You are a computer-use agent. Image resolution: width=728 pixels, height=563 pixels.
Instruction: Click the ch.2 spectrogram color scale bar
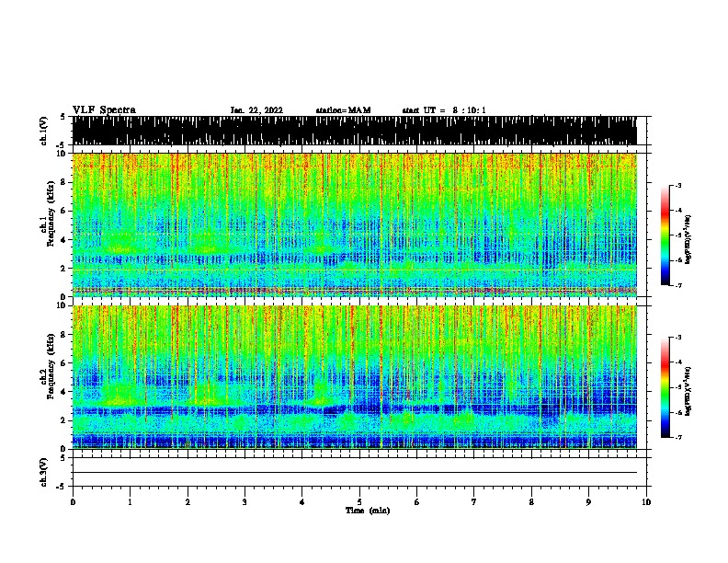(665, 387)
